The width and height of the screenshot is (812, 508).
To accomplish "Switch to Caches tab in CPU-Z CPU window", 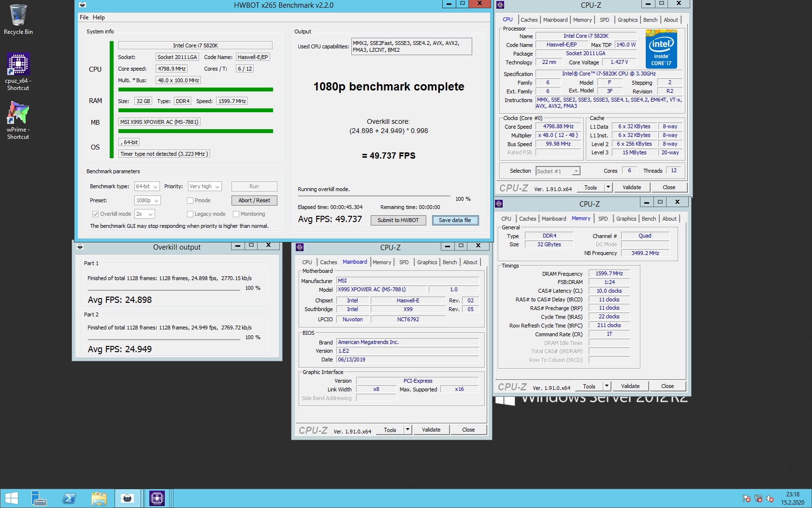I will pyautogui.click(x=529, y=20).
